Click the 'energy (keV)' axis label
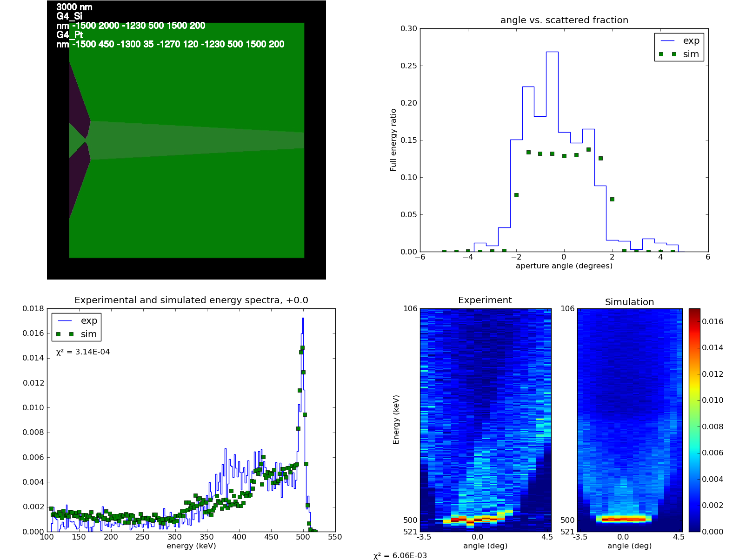Viewport: 746px width, 560px height. click(191, 546)
